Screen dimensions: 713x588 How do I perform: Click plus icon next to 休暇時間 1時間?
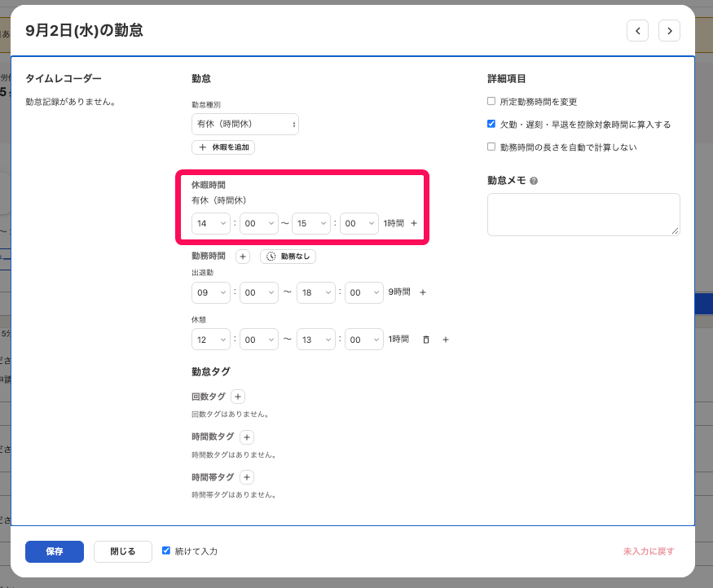pyautogui.click(x=414, y=223)
